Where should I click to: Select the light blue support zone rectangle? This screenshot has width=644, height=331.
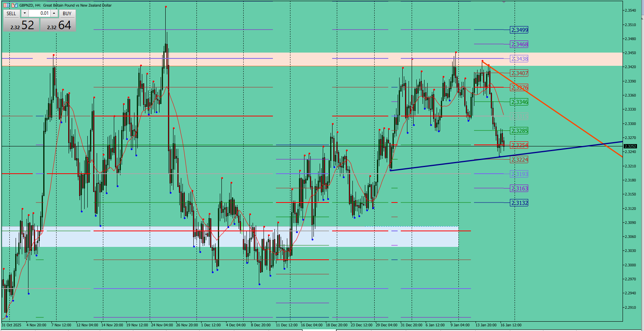230,237
